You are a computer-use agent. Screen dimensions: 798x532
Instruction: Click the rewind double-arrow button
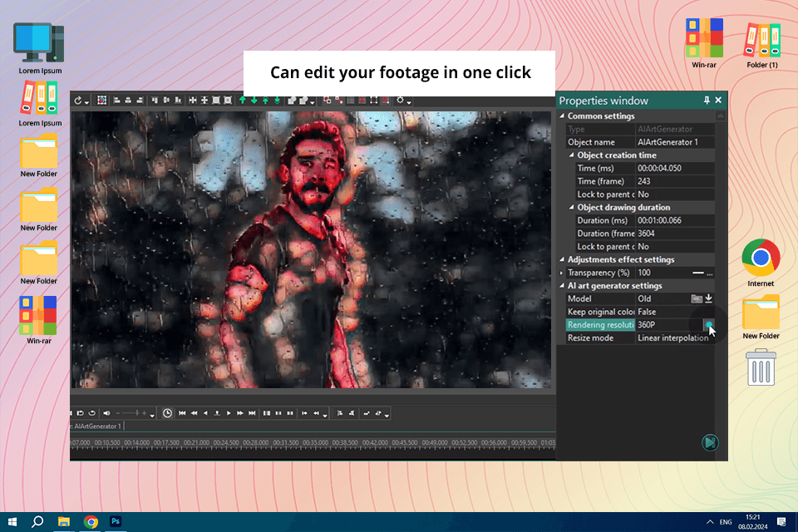[x=195, y=413]
